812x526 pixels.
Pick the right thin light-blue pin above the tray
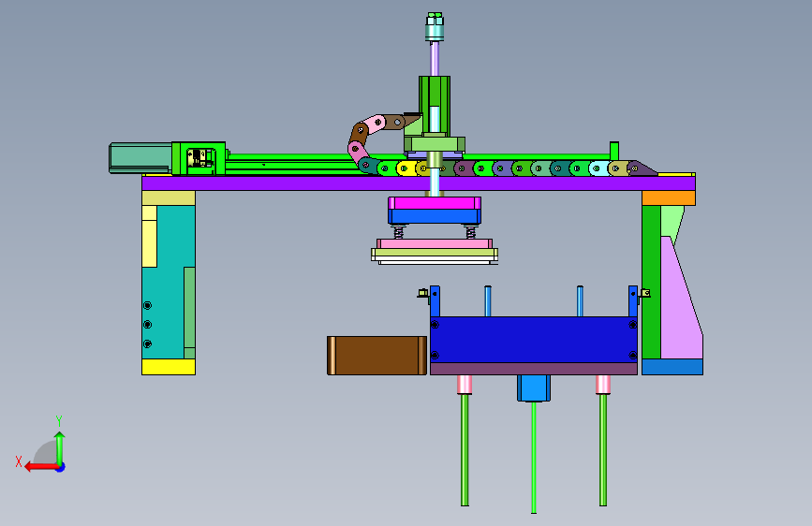tap(580, 301)
